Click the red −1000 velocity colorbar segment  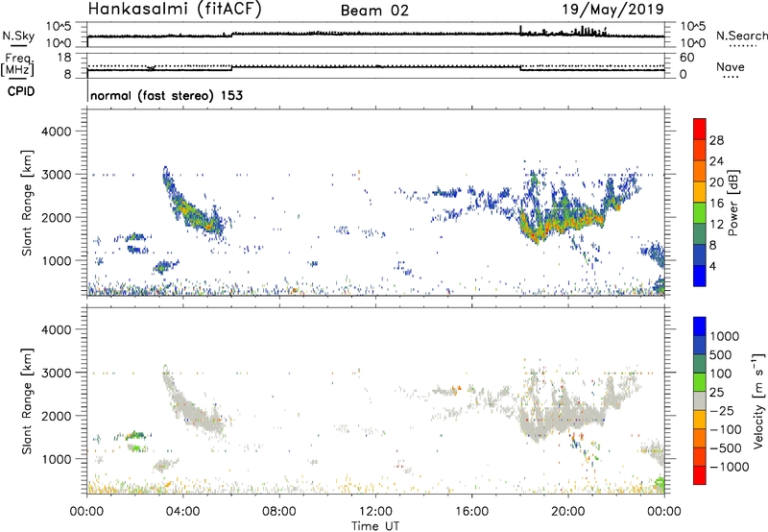point(700,475)
